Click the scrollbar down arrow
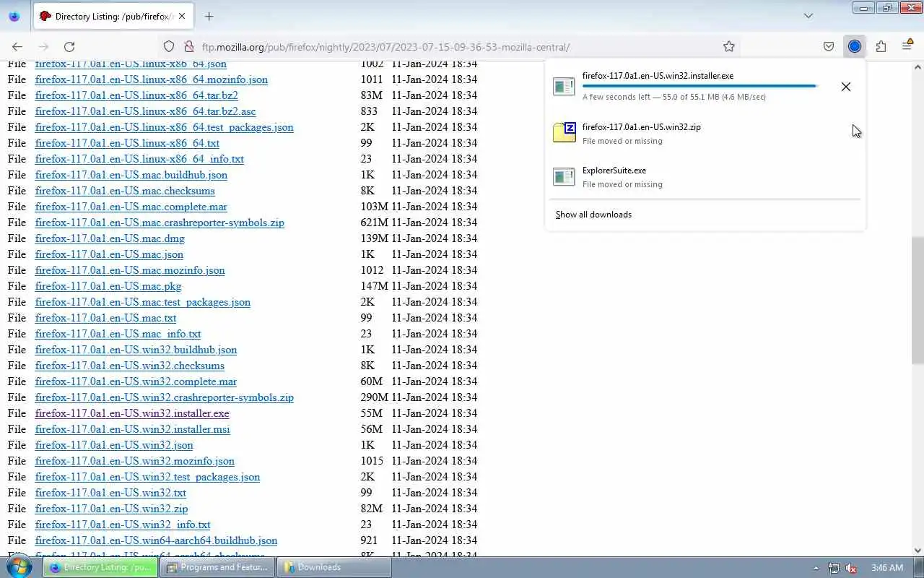This screenshot has width=924, height=578. coord(918,551)
